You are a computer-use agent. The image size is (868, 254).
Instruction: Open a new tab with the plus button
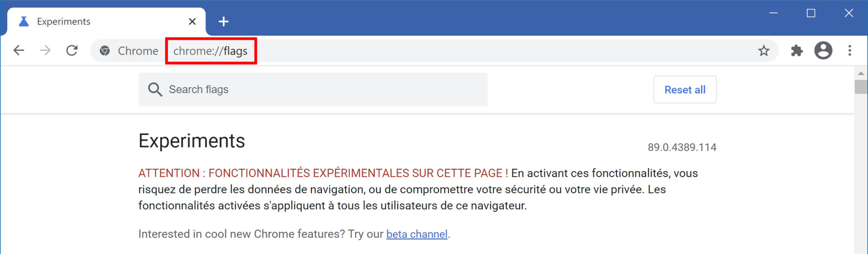point(224,21)
